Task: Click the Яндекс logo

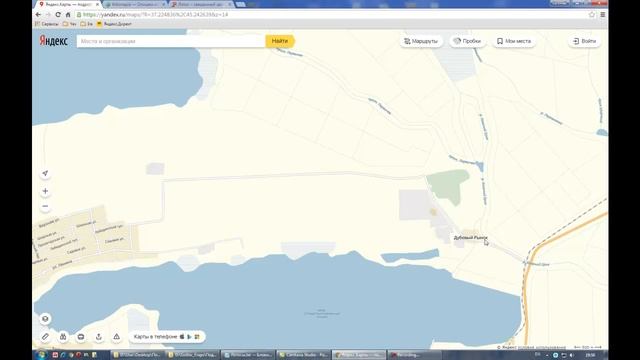Action: pos(53,41)
